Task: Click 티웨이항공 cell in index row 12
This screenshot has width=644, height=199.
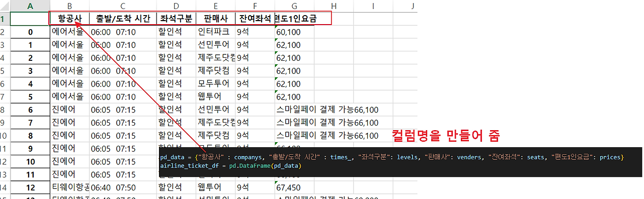Action: coord(69,187)
